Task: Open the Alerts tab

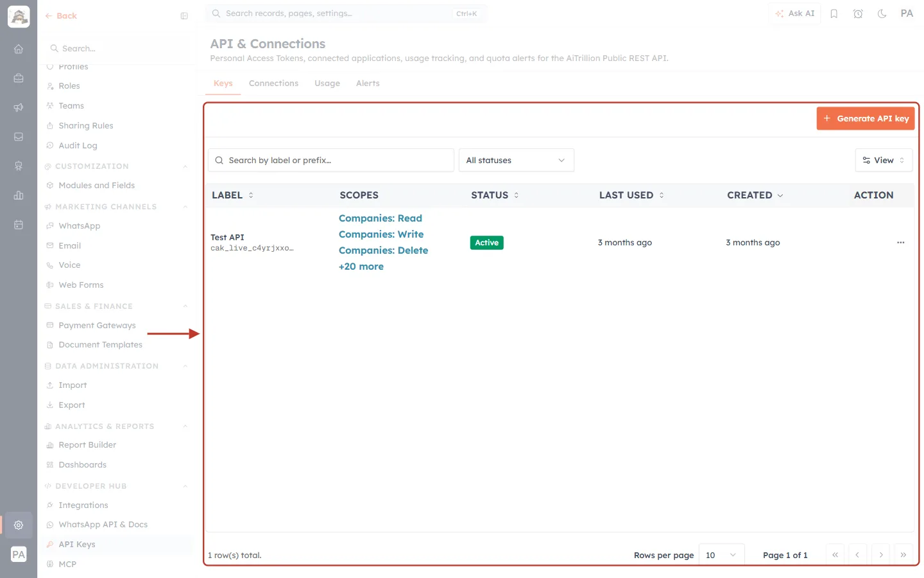Action: point(368,83)
